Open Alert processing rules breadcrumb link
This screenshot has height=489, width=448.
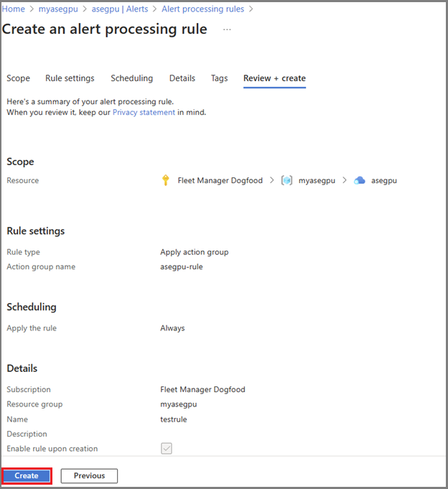202,9
